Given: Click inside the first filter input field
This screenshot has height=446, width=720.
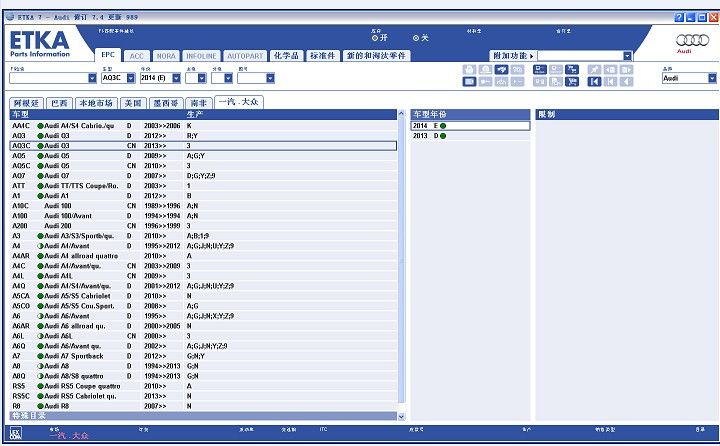Looking at the screenshot, I should [49, 79].
